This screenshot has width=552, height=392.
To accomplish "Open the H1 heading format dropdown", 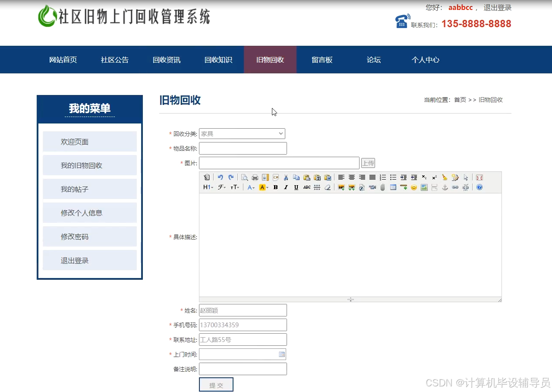I will point(208,187).
